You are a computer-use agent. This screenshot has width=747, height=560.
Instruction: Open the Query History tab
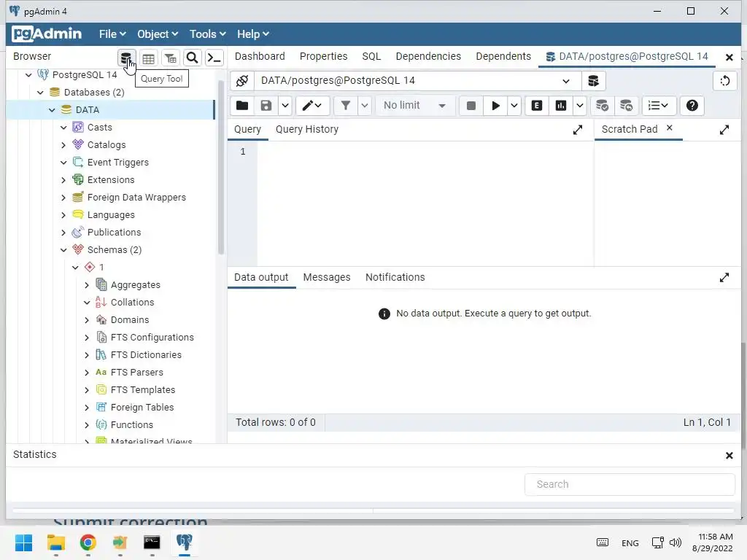pyautogui.click(x=307, y=130)
